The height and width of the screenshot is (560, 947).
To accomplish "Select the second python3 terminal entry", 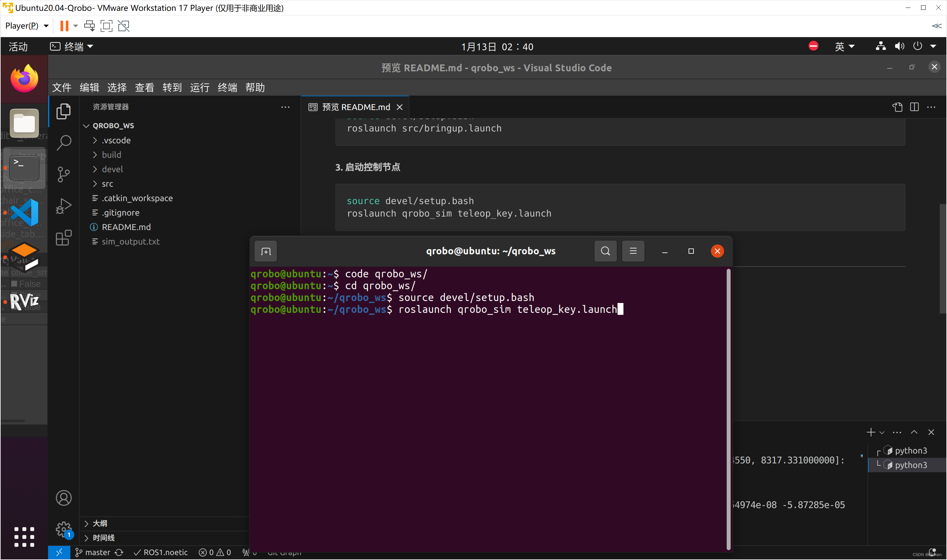I will tap(907, 465).
